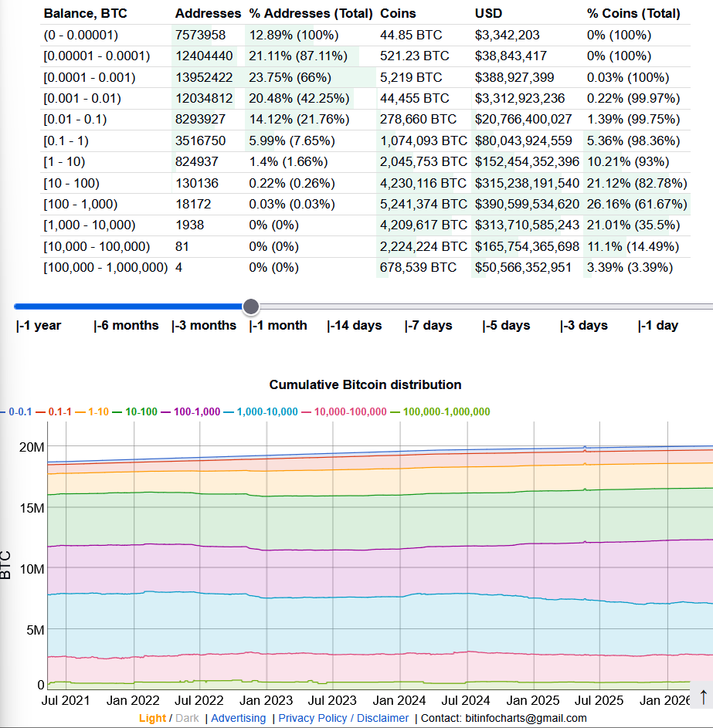Pick the -3 days slider label
The height and width of the screenshot is (728, 713).
pos(584,326)
